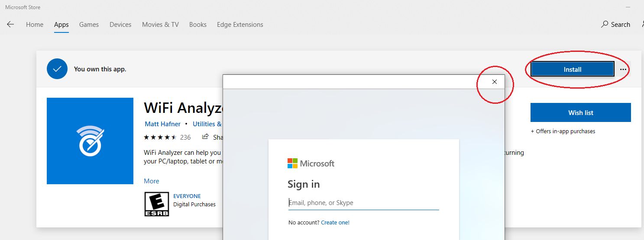
Task: Click the WiFi Analyzer app logo
Action: pos(90,141)
